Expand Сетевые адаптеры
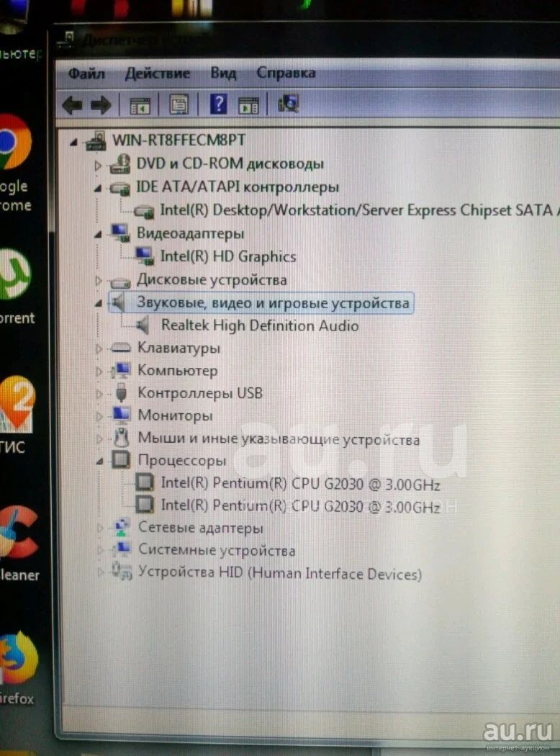This screenshot has width=560, height=756. [x=100, y=528]
